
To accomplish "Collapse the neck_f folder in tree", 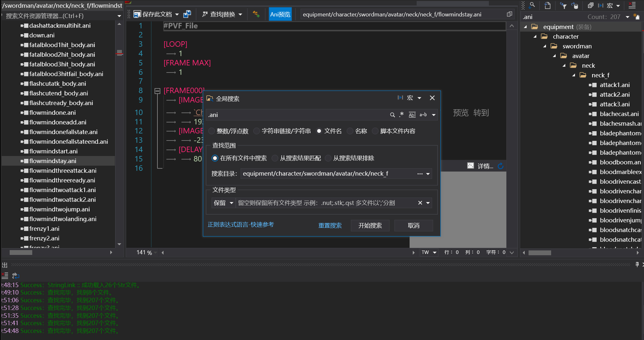I will (573, 75).
